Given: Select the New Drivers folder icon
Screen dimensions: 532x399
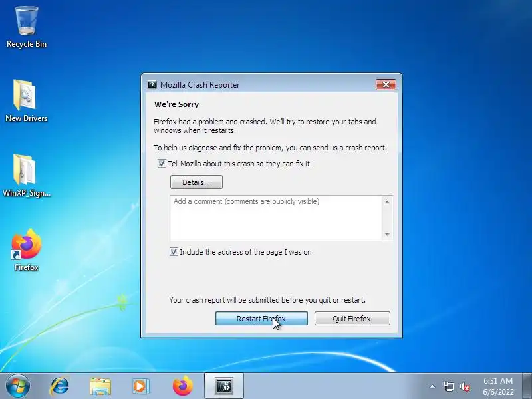Looking at the screenshot, I should click(26, 101).
